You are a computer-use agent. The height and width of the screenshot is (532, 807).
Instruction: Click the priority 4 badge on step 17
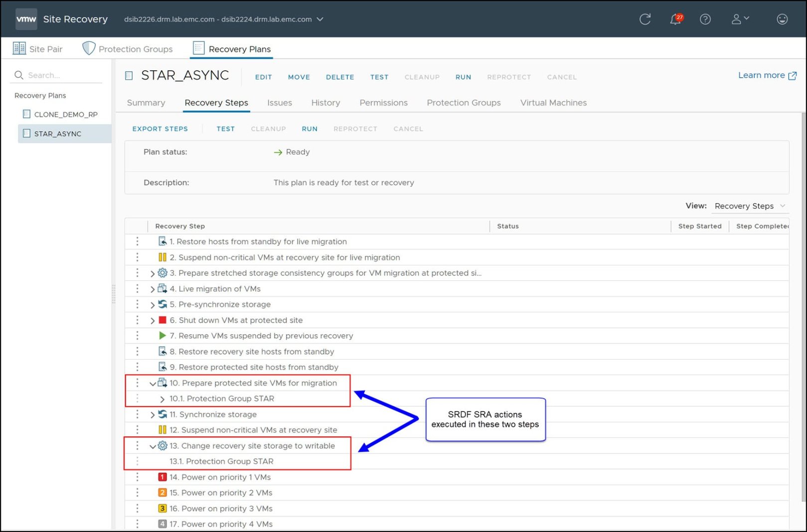click(x=162, y=524)
